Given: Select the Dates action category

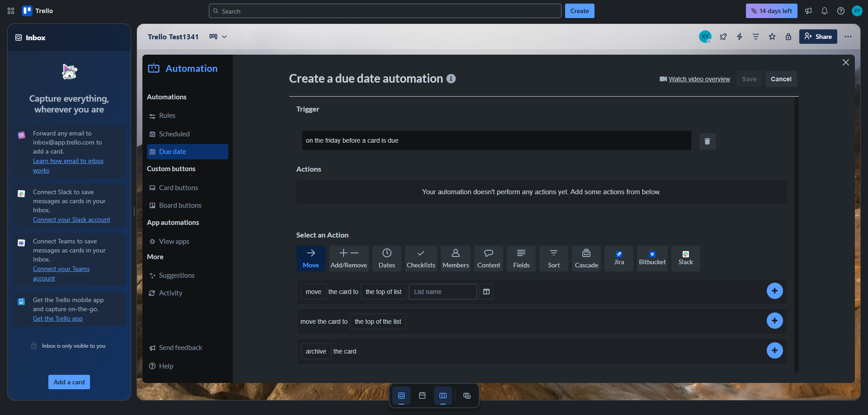Looking at the screenshot, I should pos(387,258).
